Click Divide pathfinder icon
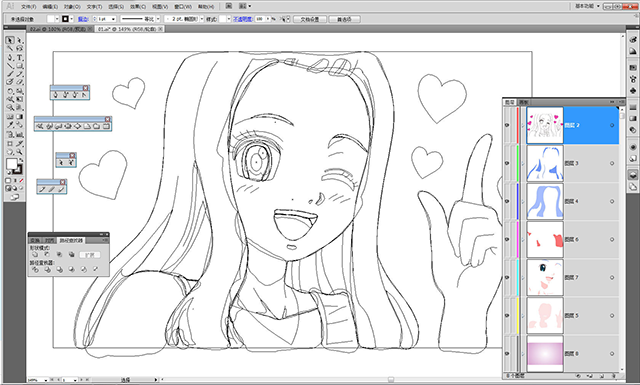This screenshot has height=385, width=640. click(x=35, y=269)
